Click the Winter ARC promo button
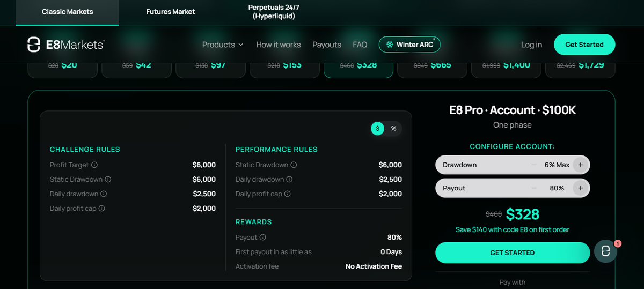 pyautogui.click(x=409, y=45)
